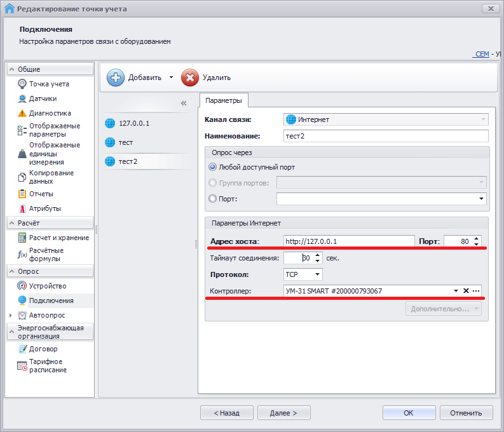The image size is (504, 432).
Task: Clear the controller field with X icon
Action: pos(466,291)
